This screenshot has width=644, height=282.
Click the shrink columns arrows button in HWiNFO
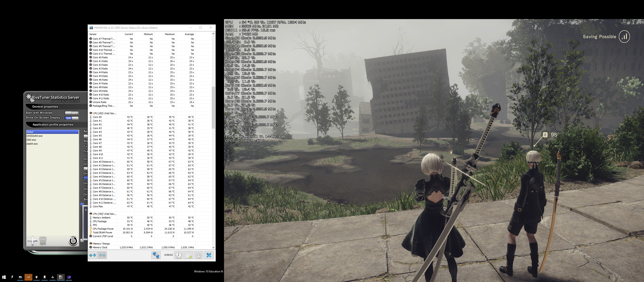coord(102,255)
